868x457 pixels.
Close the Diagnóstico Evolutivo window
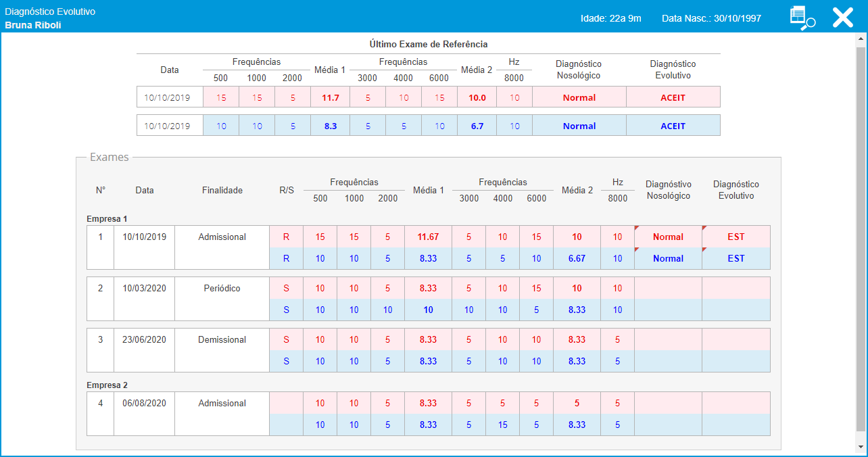pyautogui.click(x=842, y=18)
